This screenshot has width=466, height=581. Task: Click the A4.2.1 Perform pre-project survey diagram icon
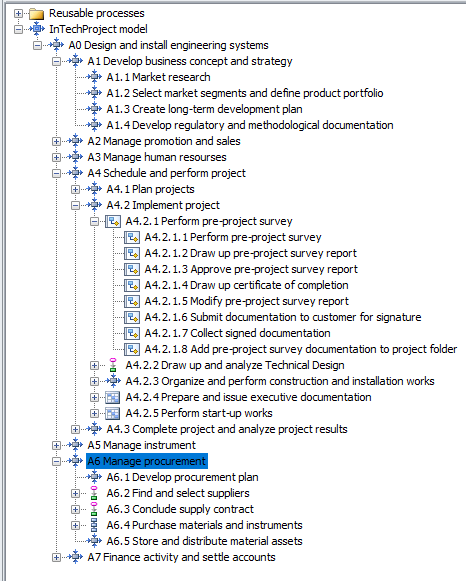[x=113, y=221]
